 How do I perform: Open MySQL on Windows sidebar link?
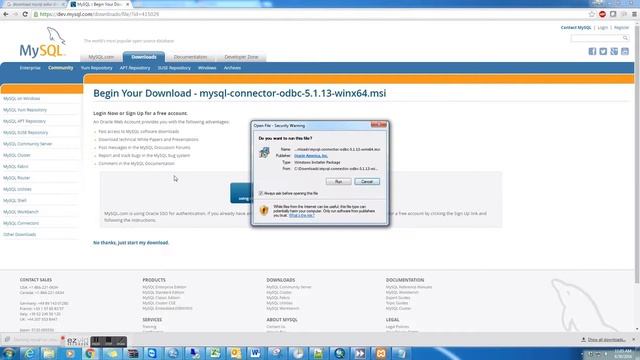coord(22,99)
